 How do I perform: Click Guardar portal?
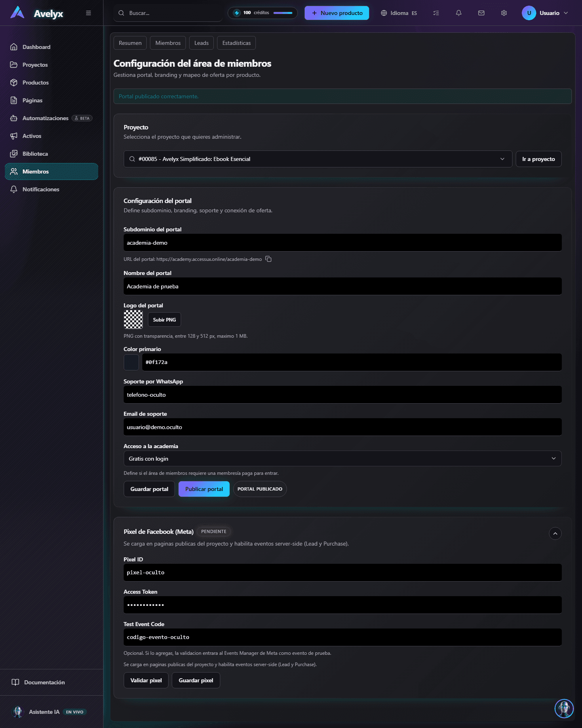[x=149, y=489]
